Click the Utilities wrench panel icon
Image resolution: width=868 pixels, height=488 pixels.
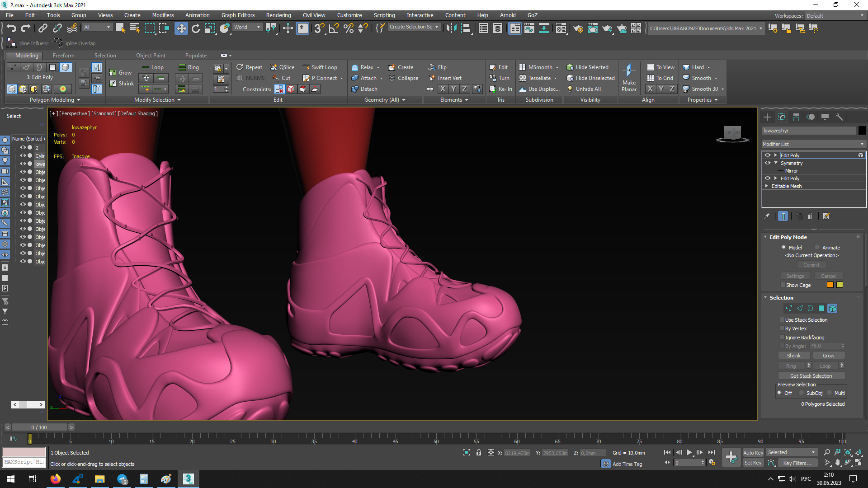[840, 117]
